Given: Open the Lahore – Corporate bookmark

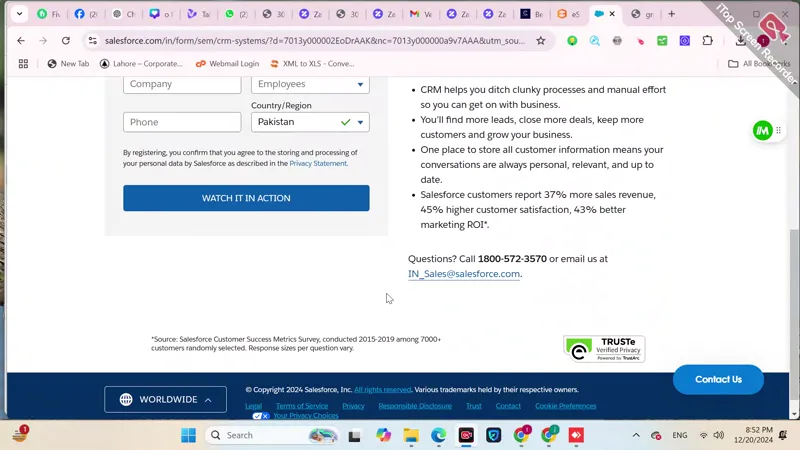Looking at the screenshot, I should click(141, 64).
